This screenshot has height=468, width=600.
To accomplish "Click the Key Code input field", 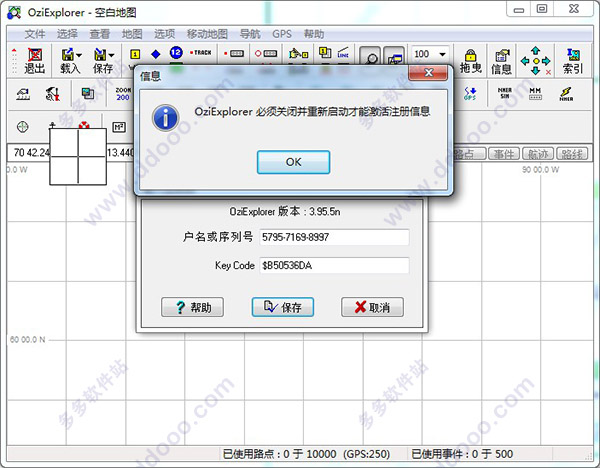I will tap(334, 265).
